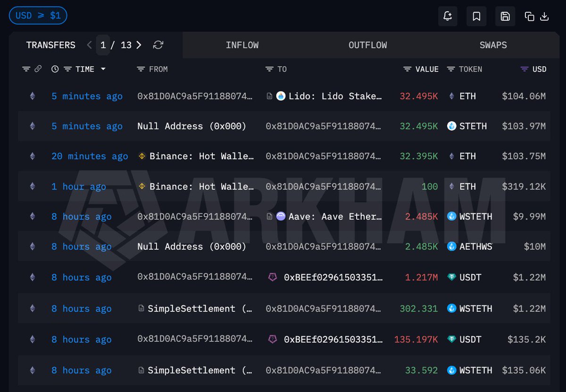This screenshot has height=392, width=566.
Task: Click STETH token icon
Action: point(452,126)
